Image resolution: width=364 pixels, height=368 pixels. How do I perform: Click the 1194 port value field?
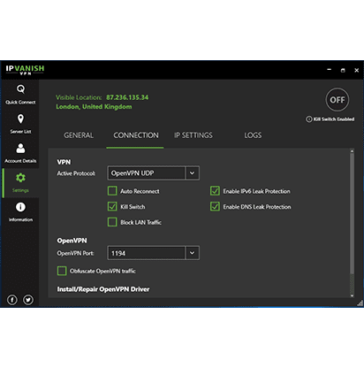[146, 253]
